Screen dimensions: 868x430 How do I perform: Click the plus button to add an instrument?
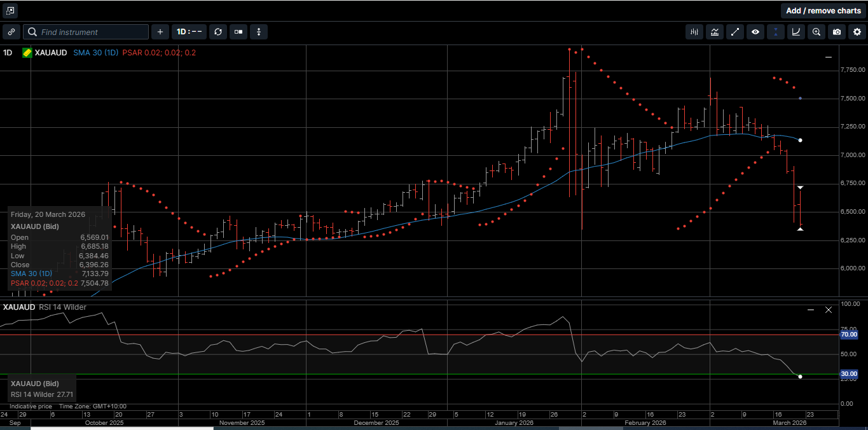click(x=160, y=32)
